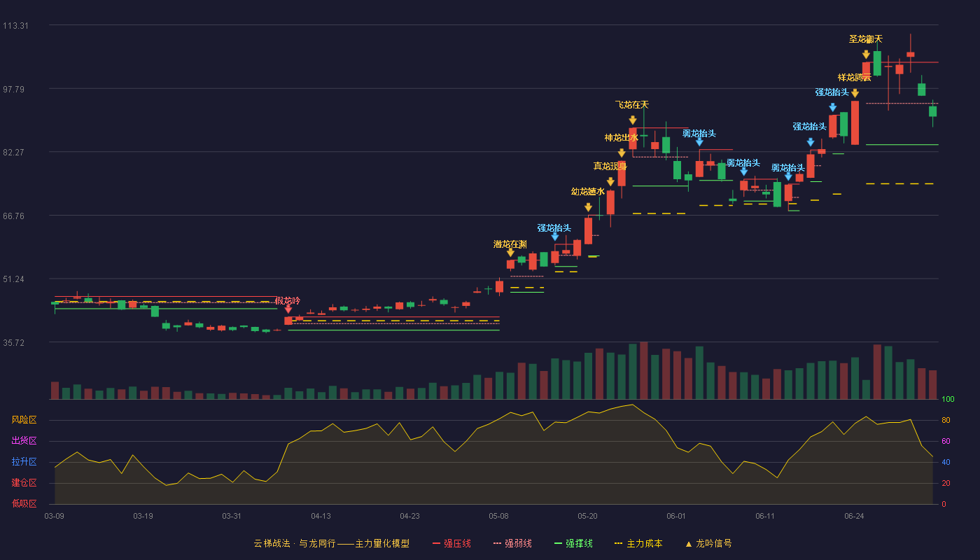
Task: Click indicator axis value 60 in magenta
Action: point(945,441)
